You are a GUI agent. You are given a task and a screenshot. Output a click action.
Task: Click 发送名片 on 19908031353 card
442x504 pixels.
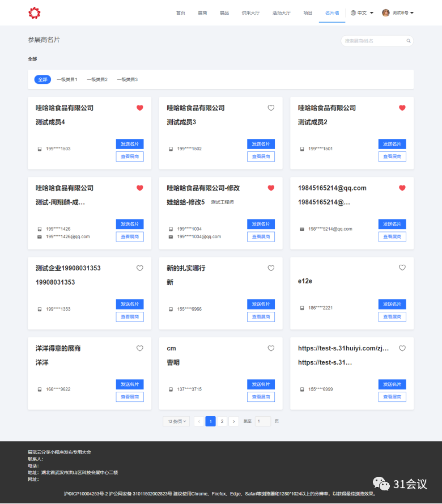click(130, 304)
